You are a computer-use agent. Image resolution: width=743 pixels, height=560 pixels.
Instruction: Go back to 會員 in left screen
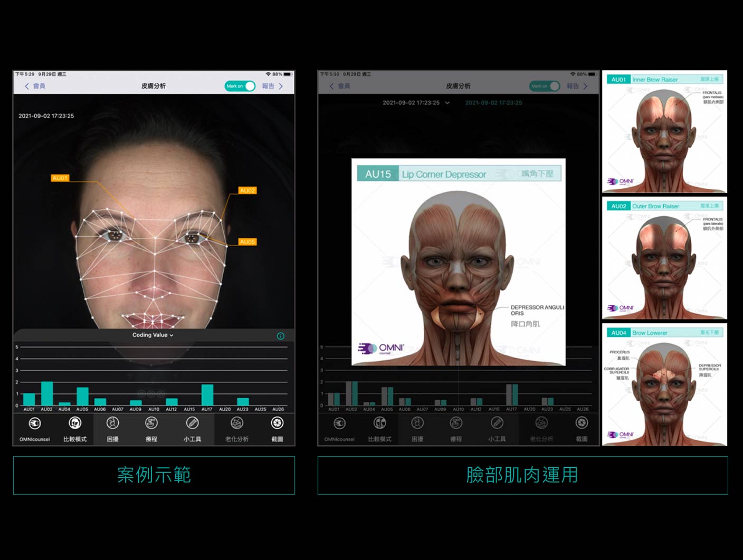(35, 86)
